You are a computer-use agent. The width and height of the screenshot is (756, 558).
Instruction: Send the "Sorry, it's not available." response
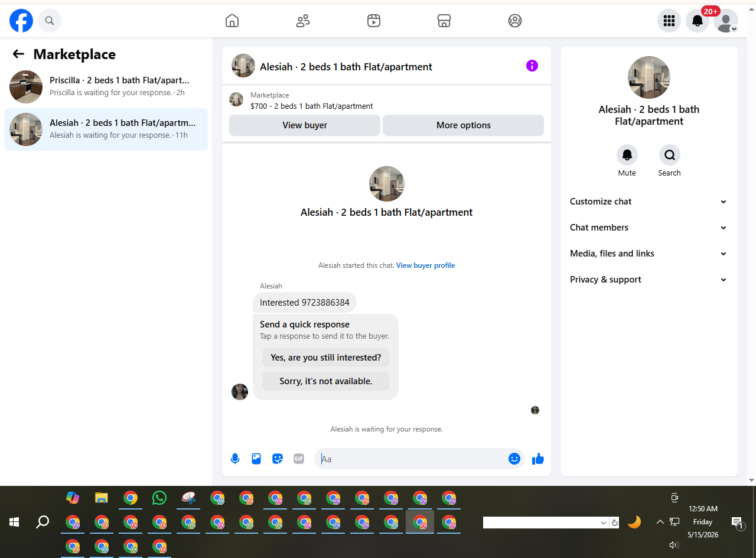pyautogui.click(x=326, y=381)
